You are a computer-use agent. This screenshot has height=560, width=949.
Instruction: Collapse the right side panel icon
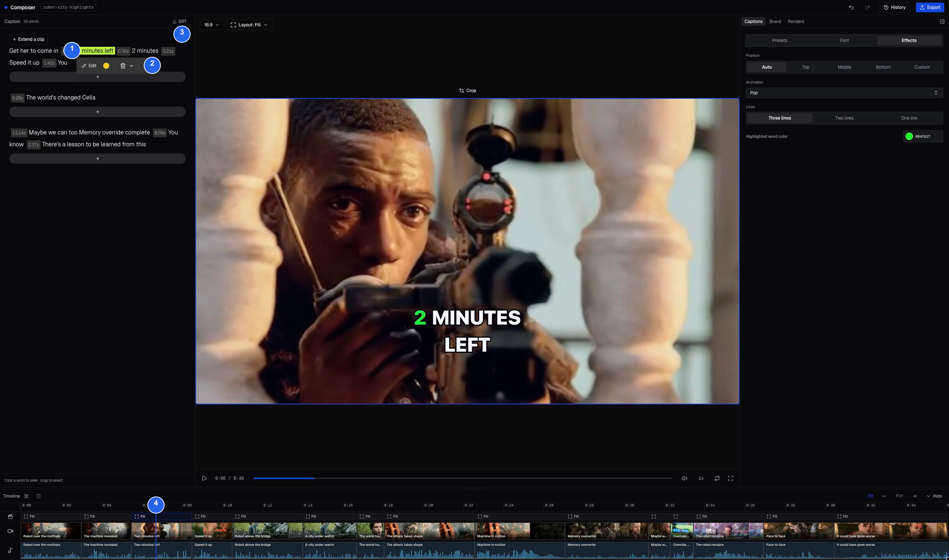click(942, 22)
